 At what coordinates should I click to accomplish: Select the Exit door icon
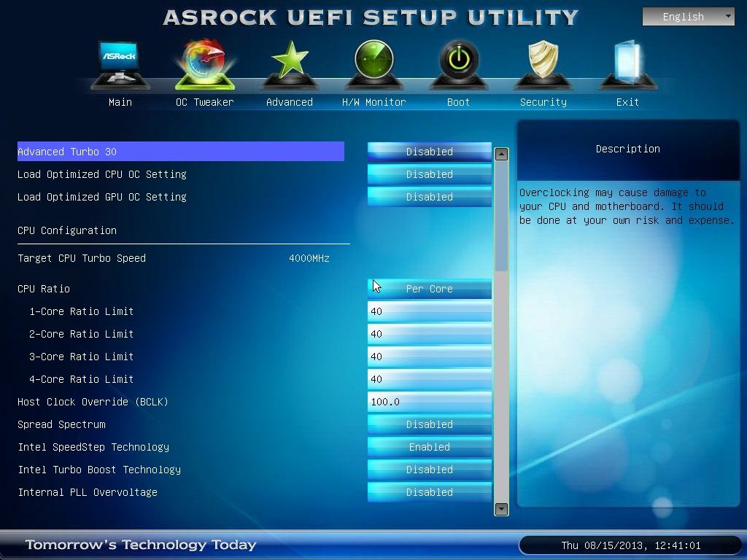628,65
